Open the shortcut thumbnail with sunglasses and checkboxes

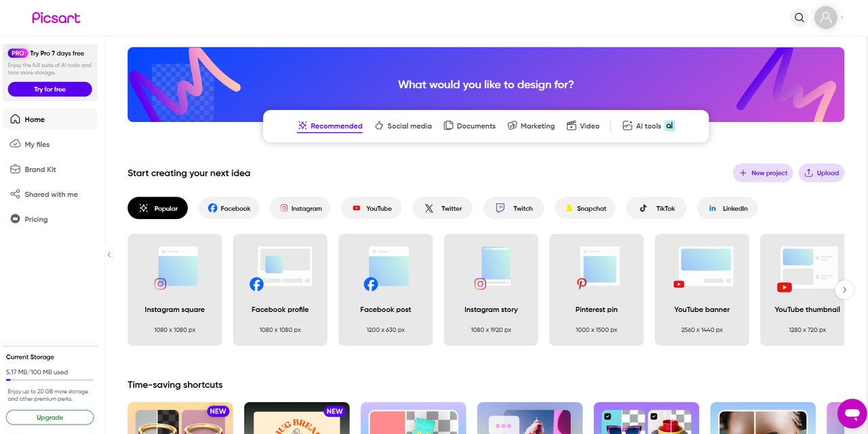tap(646, 418)
